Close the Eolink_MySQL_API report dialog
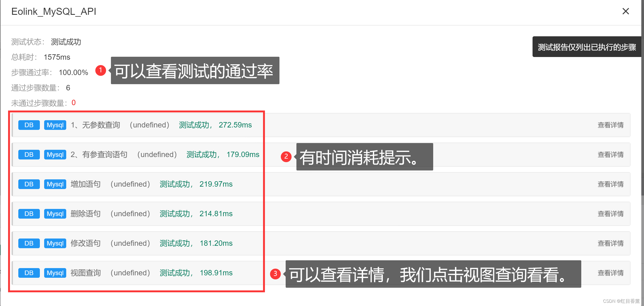The image size is (644, 306). pyautogui.click(x=626, y=11)
